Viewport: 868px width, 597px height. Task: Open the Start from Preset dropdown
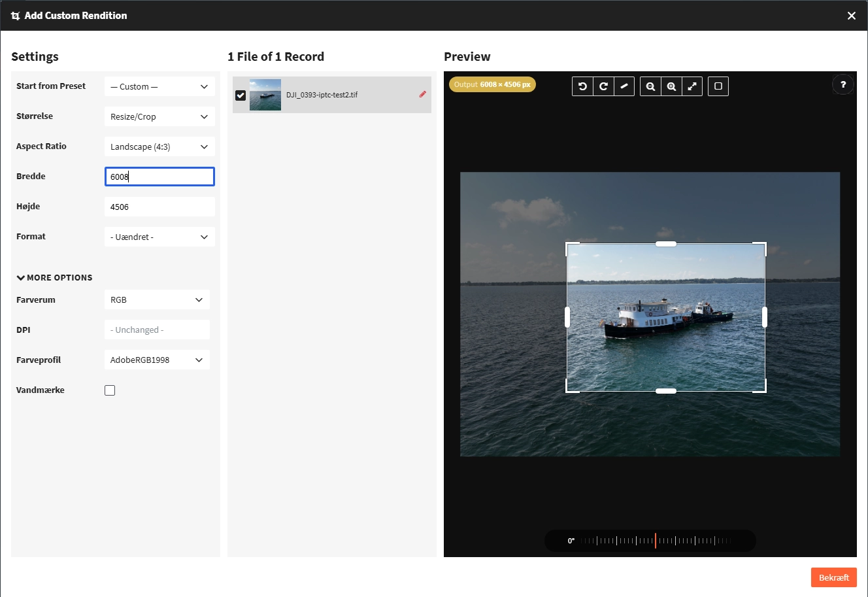(159, 86)
